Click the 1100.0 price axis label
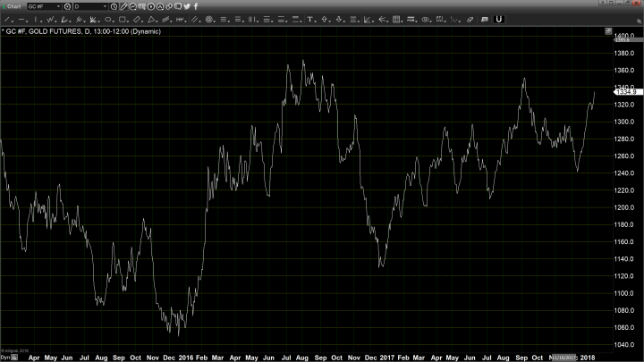644x362 pixels. pos(624,293)
